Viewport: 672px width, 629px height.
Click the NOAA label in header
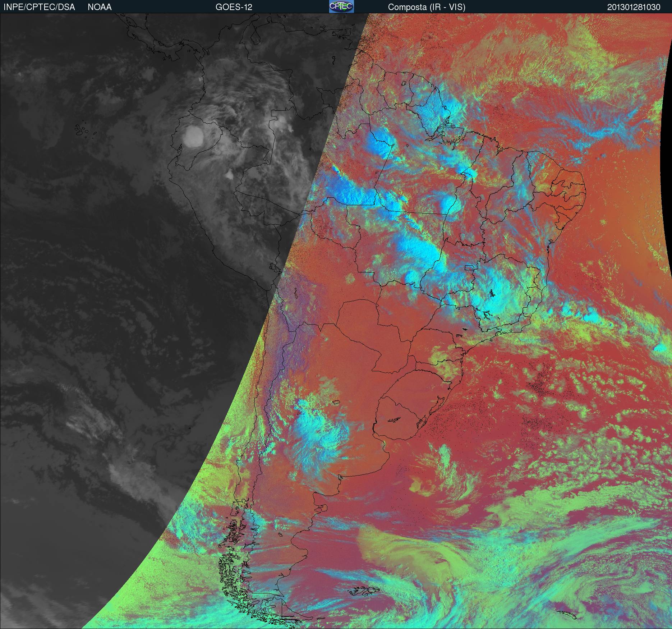(100, 7)
